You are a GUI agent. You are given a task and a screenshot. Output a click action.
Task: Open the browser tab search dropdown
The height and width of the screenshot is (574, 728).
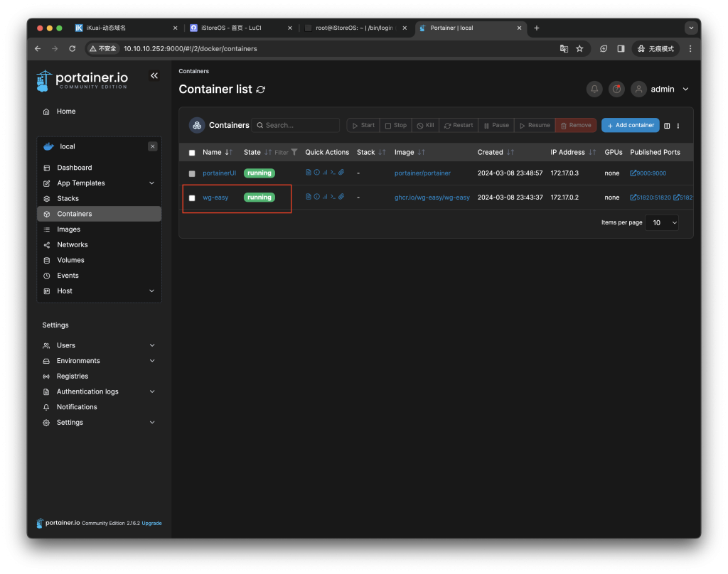coord(691,28)
